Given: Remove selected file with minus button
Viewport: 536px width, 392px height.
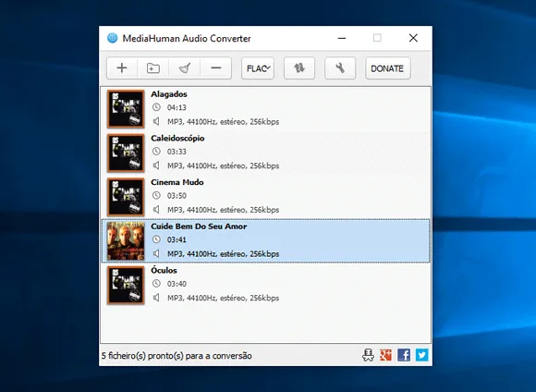Looking at the screenshot, I should tap(216, 68).
